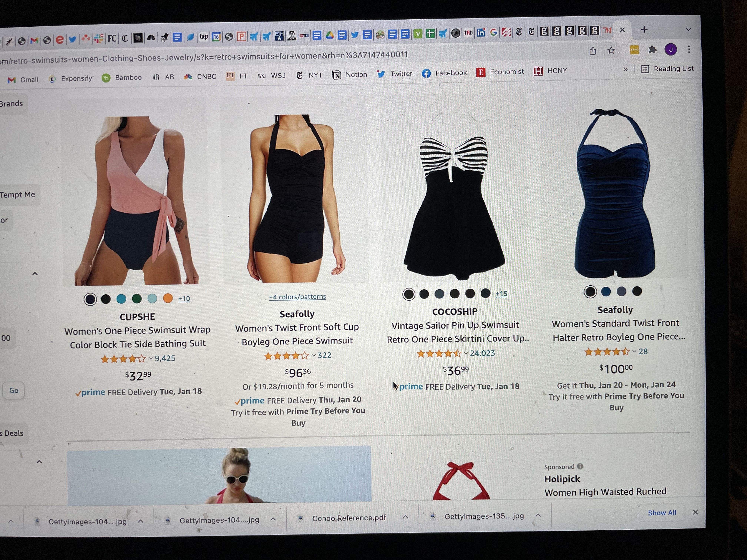Viewport: 747px width, 560px height.
Task: Switch to the Google Drive tab
Action: tap(330, 35)
